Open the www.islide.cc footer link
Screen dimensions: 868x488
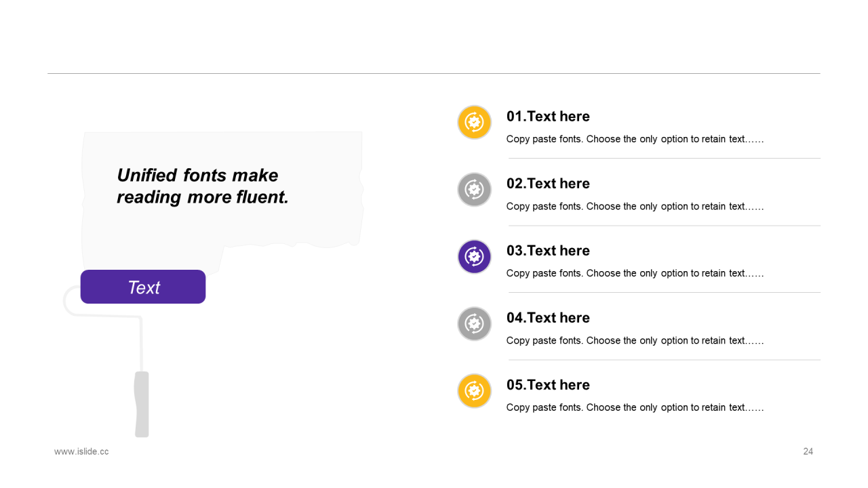point(81,451)
